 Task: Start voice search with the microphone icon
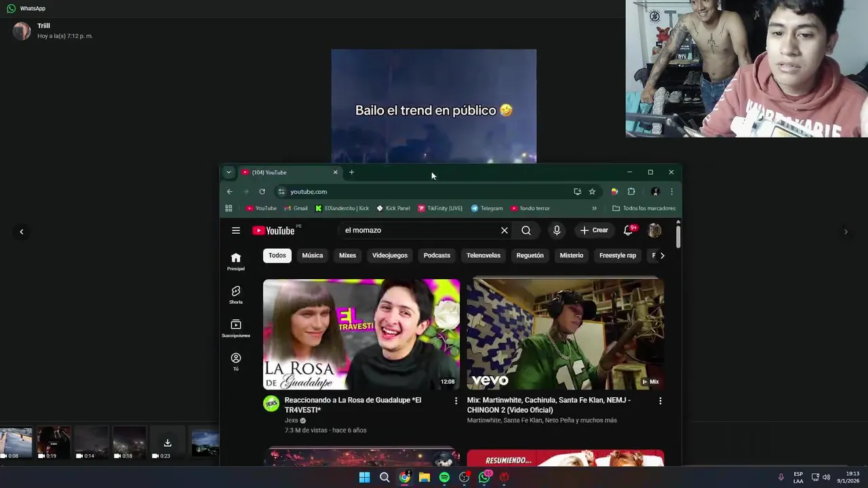[x=557, y=230]
